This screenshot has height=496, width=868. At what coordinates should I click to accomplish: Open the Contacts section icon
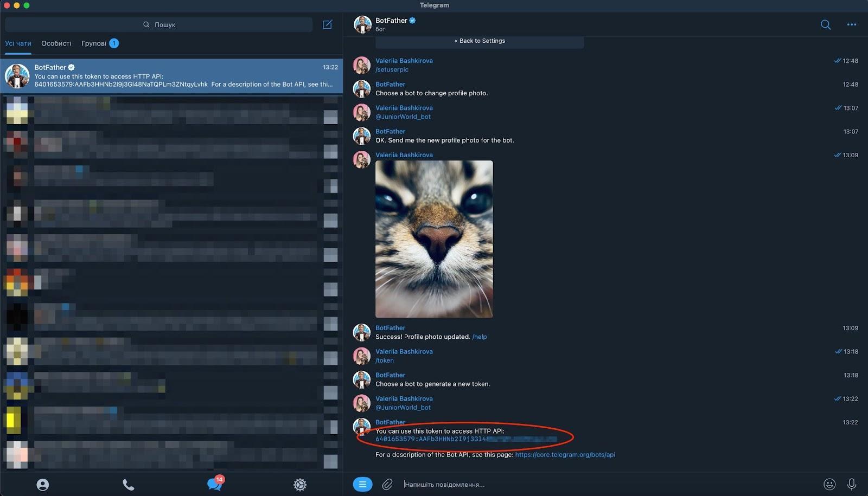(43, 484)
